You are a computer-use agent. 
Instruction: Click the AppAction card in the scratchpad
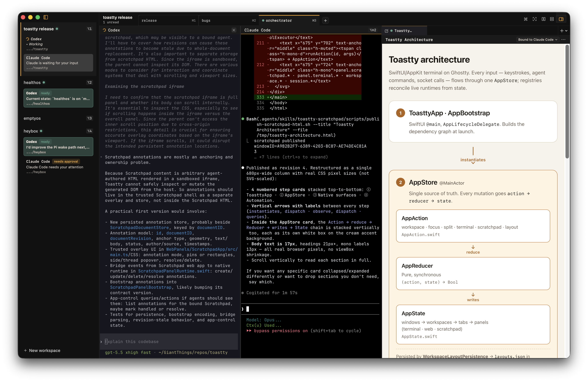click(x=473, y=226)
